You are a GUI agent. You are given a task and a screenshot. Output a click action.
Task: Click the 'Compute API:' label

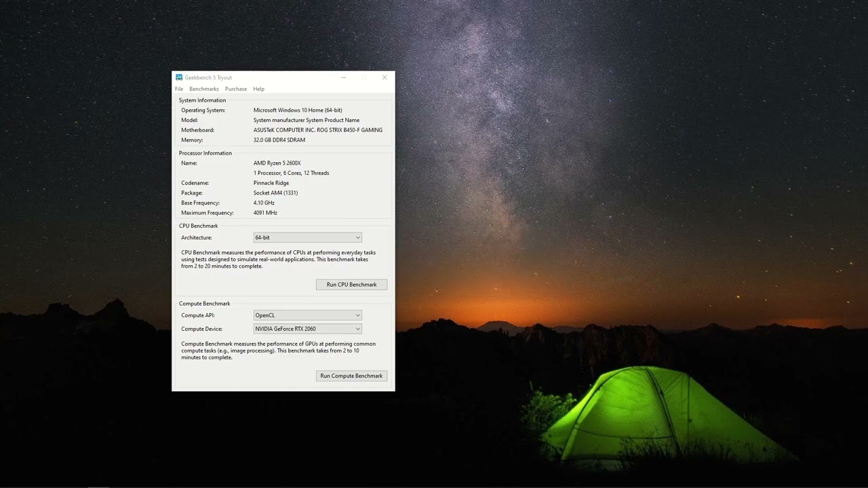point(198,315)
